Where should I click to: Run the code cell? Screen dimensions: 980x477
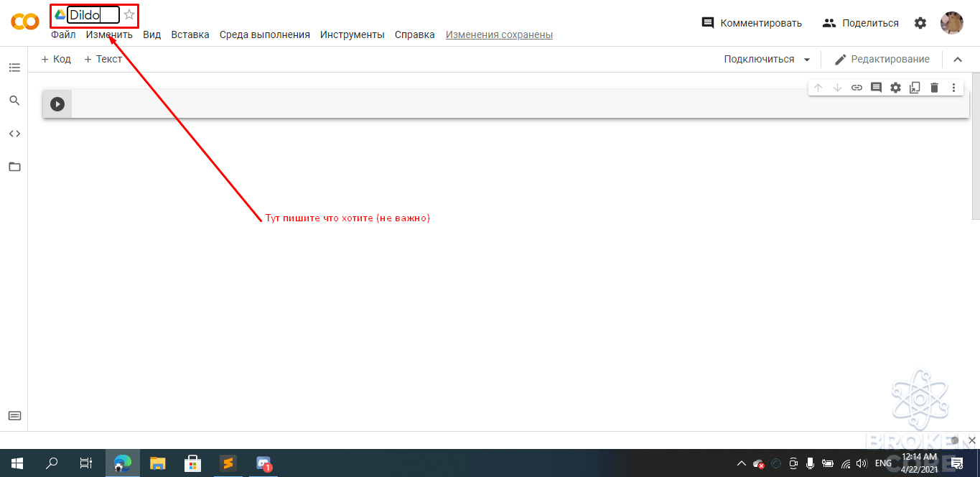(x=57, y=104)
